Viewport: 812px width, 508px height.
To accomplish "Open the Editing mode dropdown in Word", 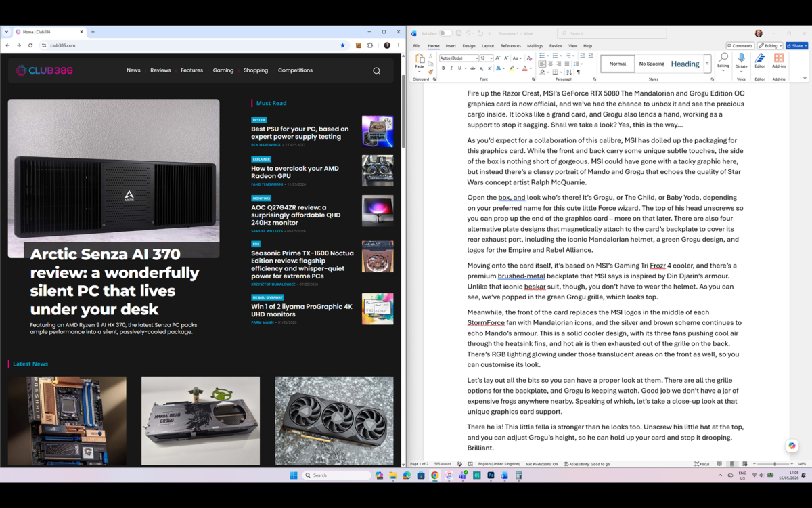I will pyautogui.click(x=770, y=46).
